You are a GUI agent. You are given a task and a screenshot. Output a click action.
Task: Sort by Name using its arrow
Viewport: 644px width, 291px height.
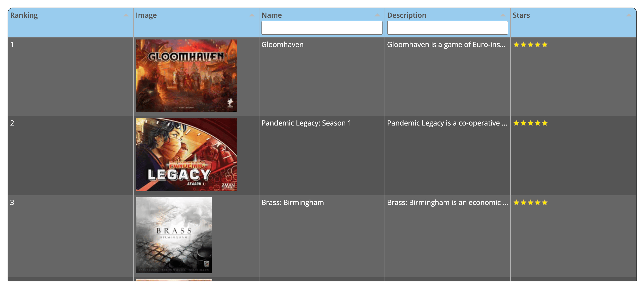377,15
